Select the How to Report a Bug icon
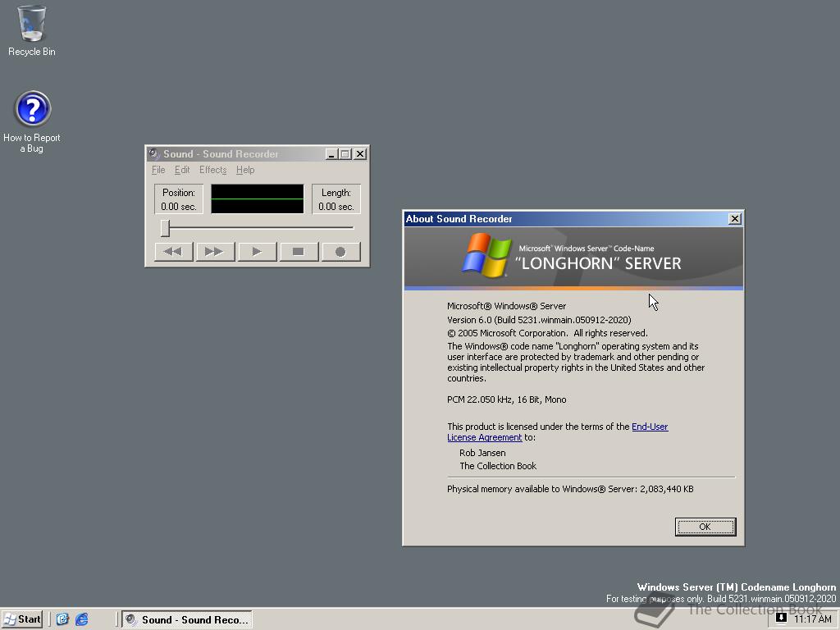The height and width of the screenshot is (630, 840). [x=32, y=121]
